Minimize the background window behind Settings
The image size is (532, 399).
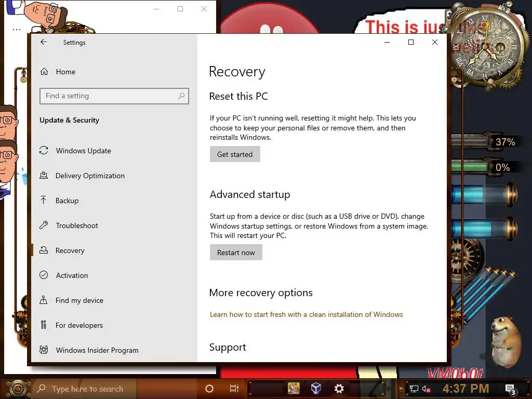pyautogui.click(x=156, y=9)
